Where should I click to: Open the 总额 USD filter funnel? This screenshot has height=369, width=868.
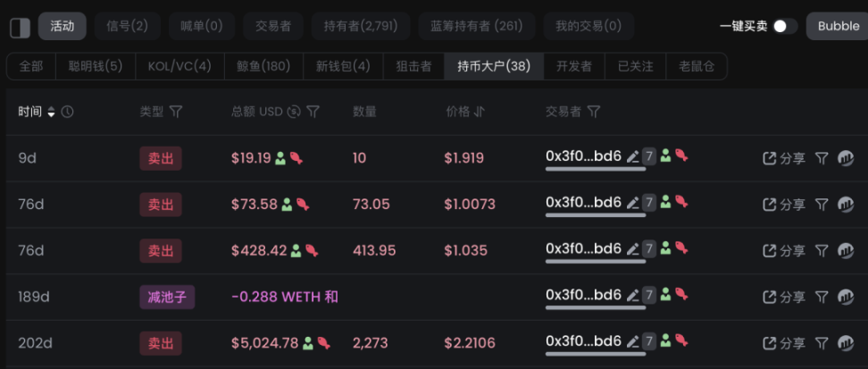313,112
